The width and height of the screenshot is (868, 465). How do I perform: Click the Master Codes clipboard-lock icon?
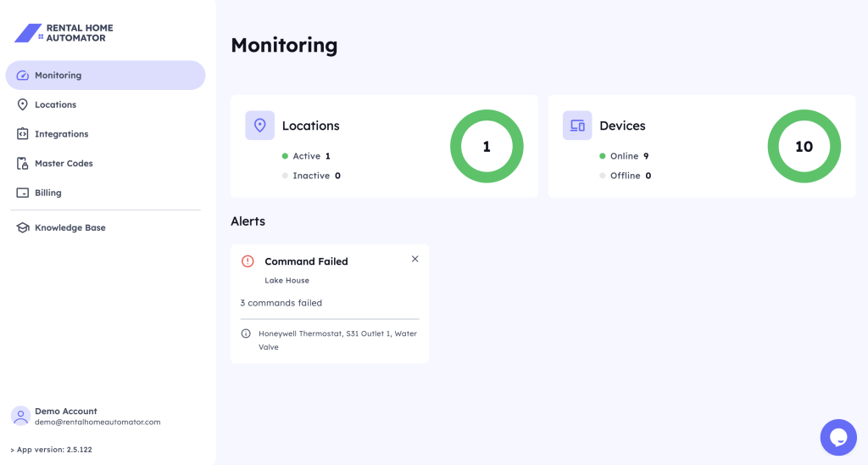click(23, 163)
